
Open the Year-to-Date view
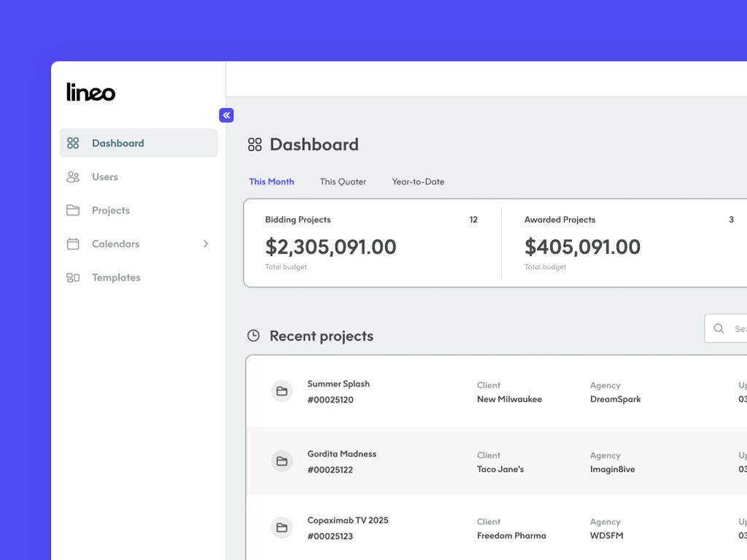[x=418, y=182]
